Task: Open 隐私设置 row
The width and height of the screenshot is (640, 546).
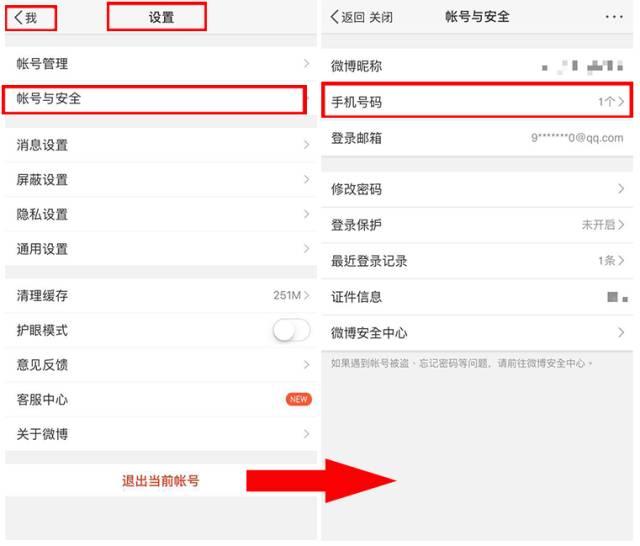Action: tap(161, 214)
